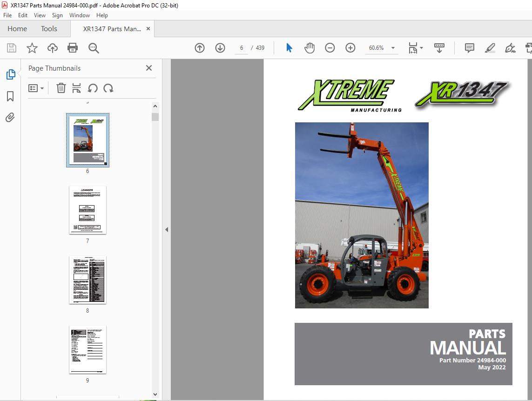The image size is (532, 401).
Task: Click the page number field showing 6
Action: pos(242,48)
